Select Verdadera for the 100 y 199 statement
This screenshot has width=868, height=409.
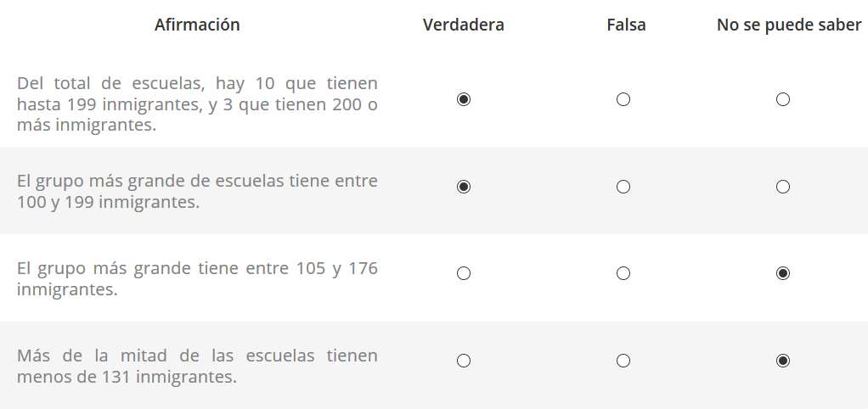click(464, 187)
